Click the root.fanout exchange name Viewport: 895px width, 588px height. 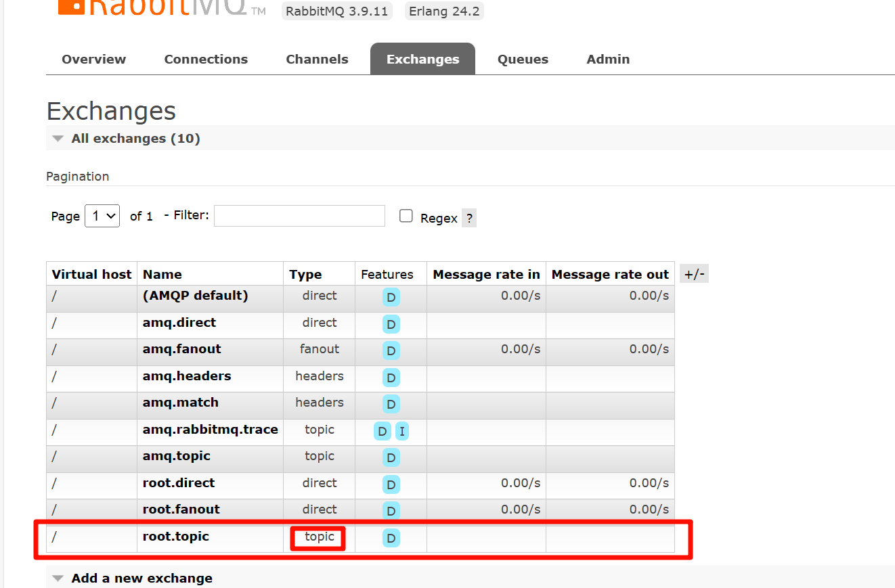click(181, 510)
